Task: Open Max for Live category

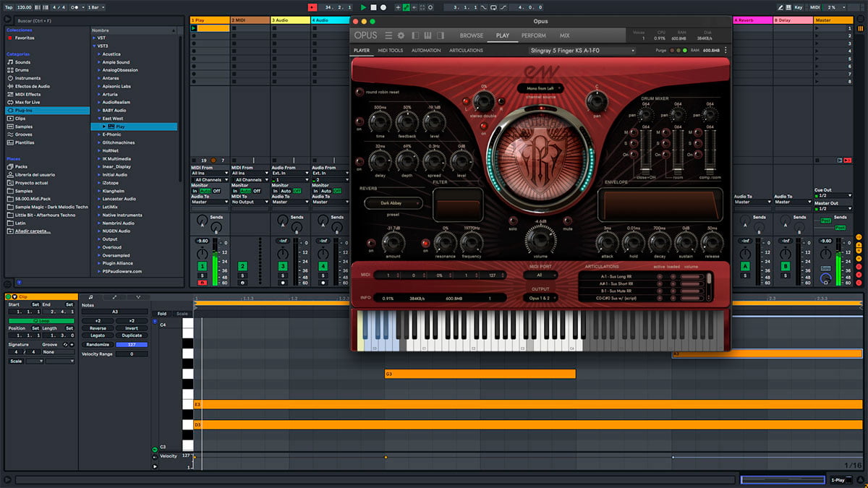Action: pos(27,102)
